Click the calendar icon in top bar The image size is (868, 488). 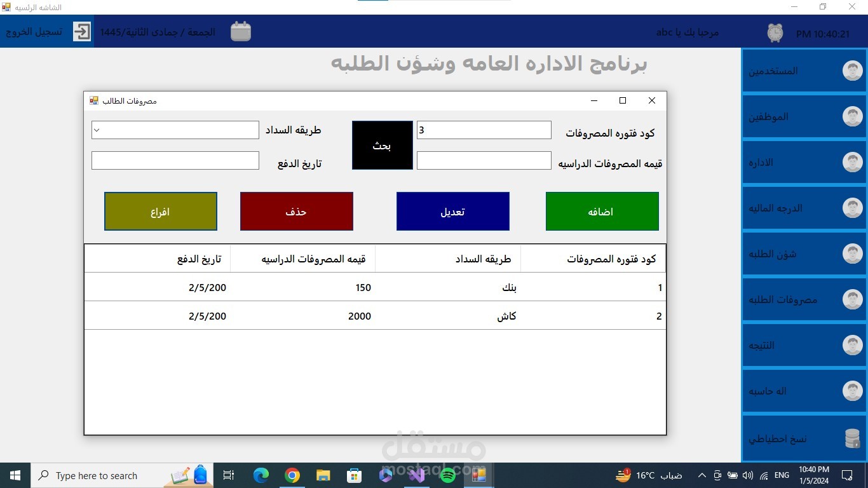[241, 32]
